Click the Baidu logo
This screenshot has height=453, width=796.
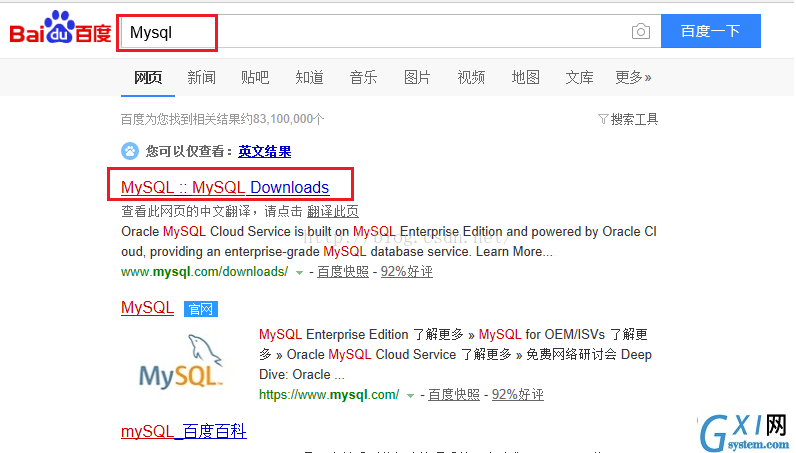tap(60, 28)
